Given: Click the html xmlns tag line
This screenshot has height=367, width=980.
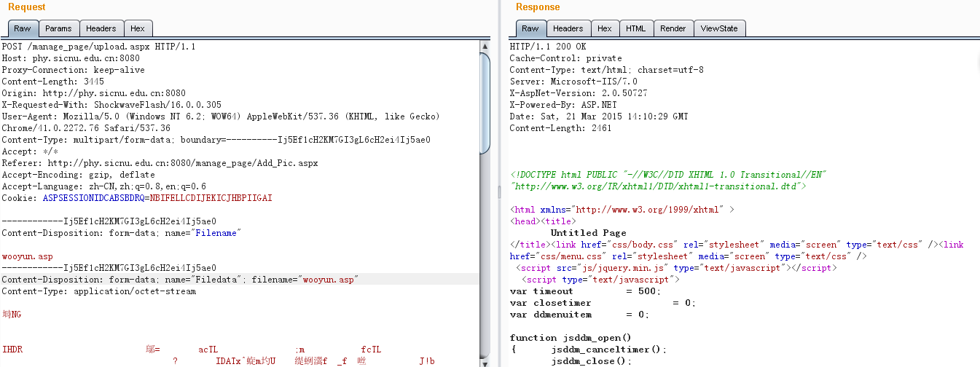Looking at the screenshot, I should coord(622,210).
